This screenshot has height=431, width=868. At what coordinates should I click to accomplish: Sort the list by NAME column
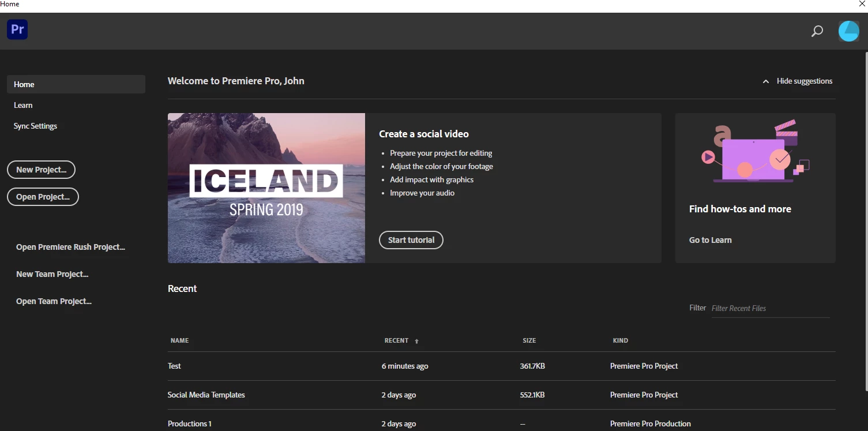[179, 340]
